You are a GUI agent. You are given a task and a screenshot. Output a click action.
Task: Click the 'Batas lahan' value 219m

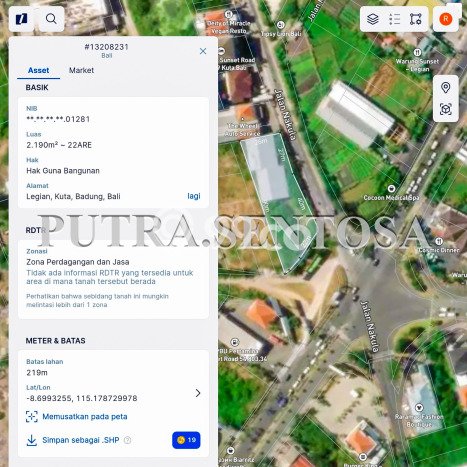(37, 373)
